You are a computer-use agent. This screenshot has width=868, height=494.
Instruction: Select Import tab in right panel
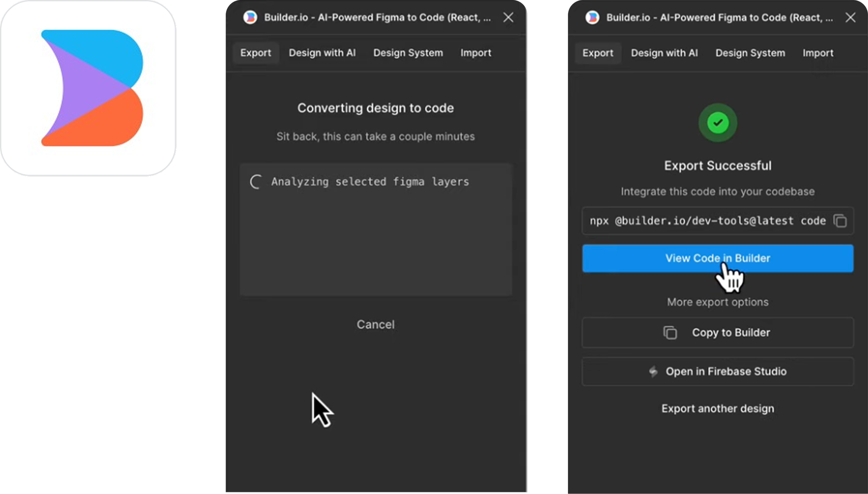click(818, 53)
